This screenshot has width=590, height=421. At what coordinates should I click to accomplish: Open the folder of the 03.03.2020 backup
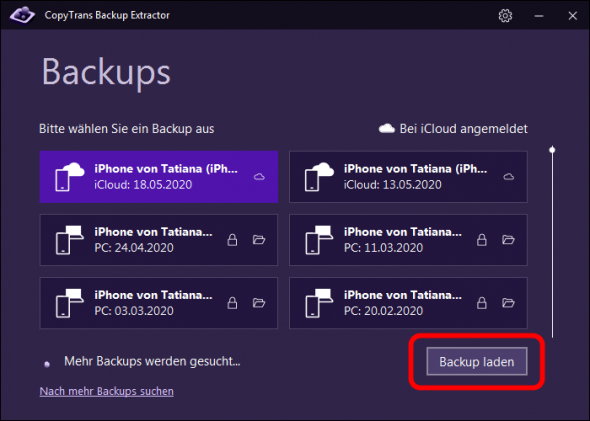[259, 303]
